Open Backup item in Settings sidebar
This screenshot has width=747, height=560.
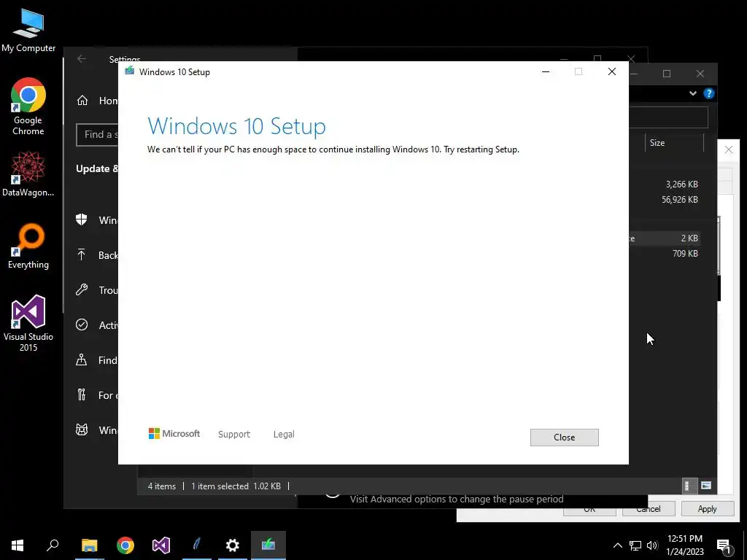[97, 255]
